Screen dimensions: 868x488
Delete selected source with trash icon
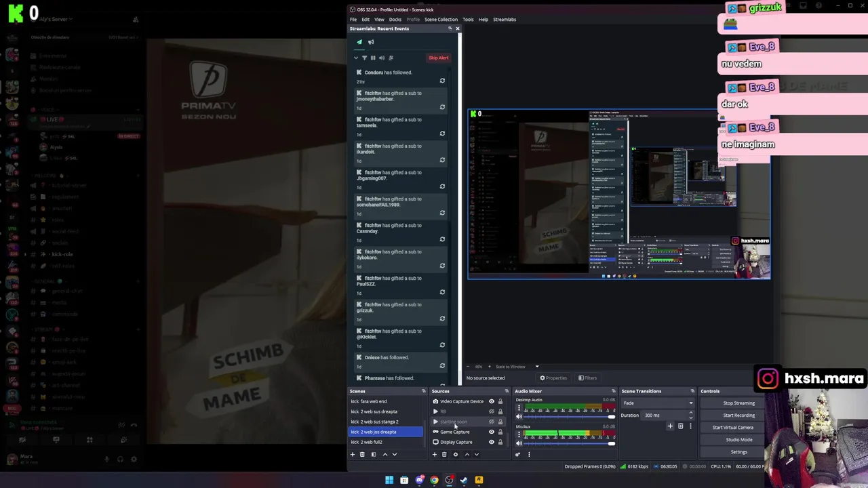click(444, 455)
